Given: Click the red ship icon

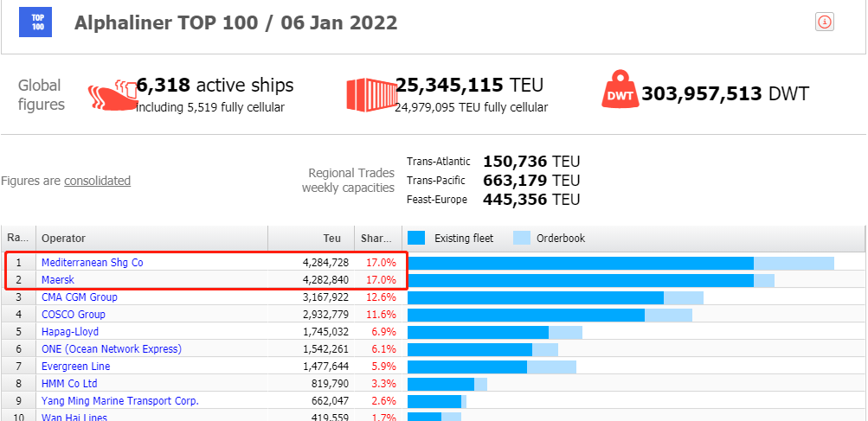Looking at the screenshot, I should point(113,94).
